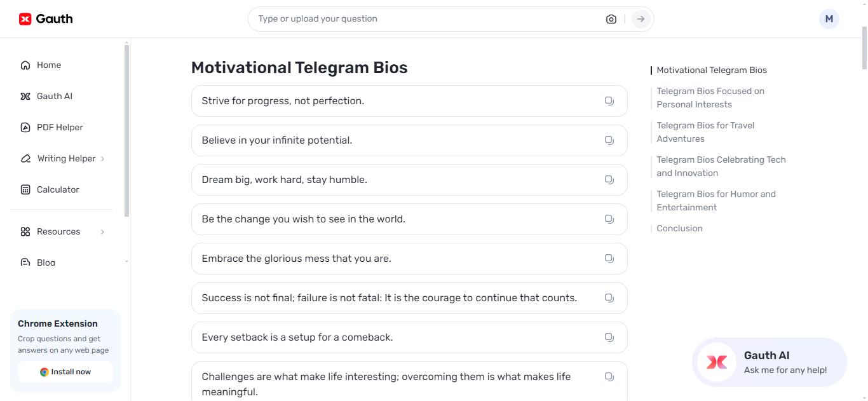The image size is (868, 401).
Task: Open the Blog sidebar menu item
Action: coord(46,261)
